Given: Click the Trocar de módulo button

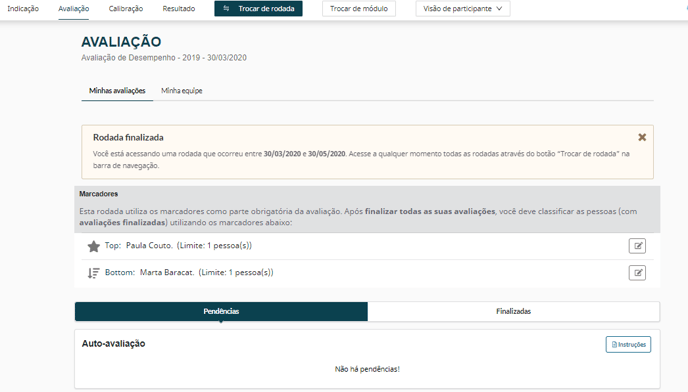Looking at the screenshot, I should coord(359,9).
